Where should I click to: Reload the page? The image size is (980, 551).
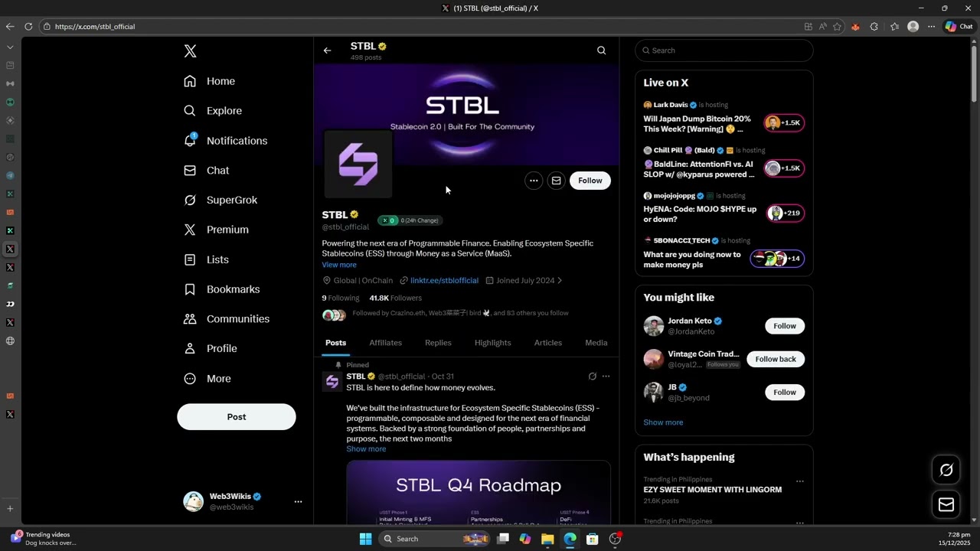pos(28,26)
